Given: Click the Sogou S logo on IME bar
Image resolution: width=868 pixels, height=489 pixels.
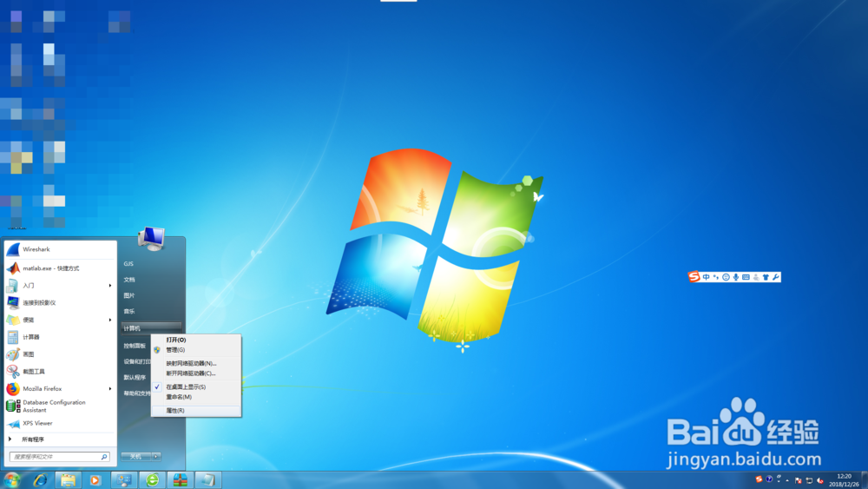Looking at the screenshot, I should [x=694, y=276].
